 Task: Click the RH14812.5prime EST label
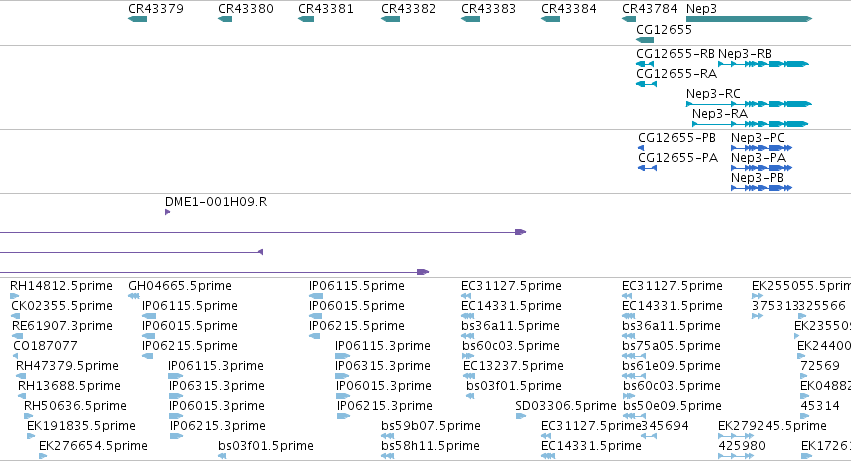(x=61, y=286)
